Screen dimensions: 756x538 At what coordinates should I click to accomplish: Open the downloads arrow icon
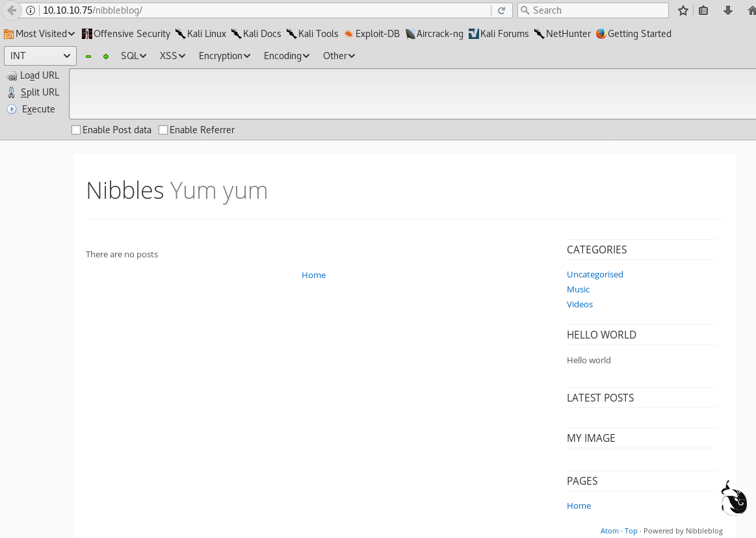coord(728,10)
